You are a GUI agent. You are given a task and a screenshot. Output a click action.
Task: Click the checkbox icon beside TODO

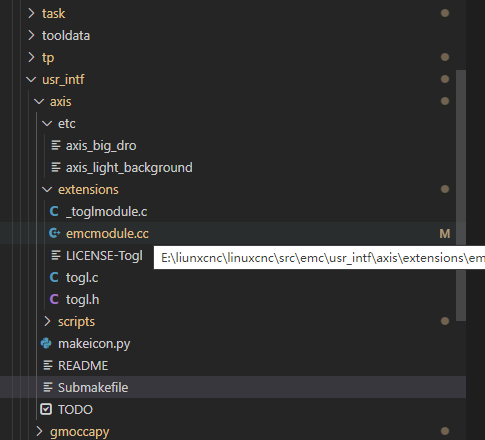(x=46, y=409)
